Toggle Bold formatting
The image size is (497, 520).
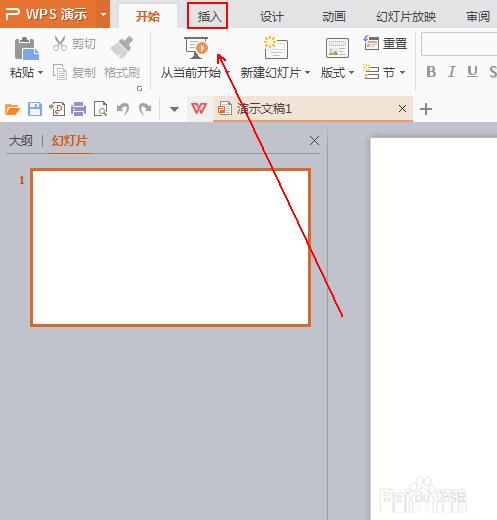431,72
